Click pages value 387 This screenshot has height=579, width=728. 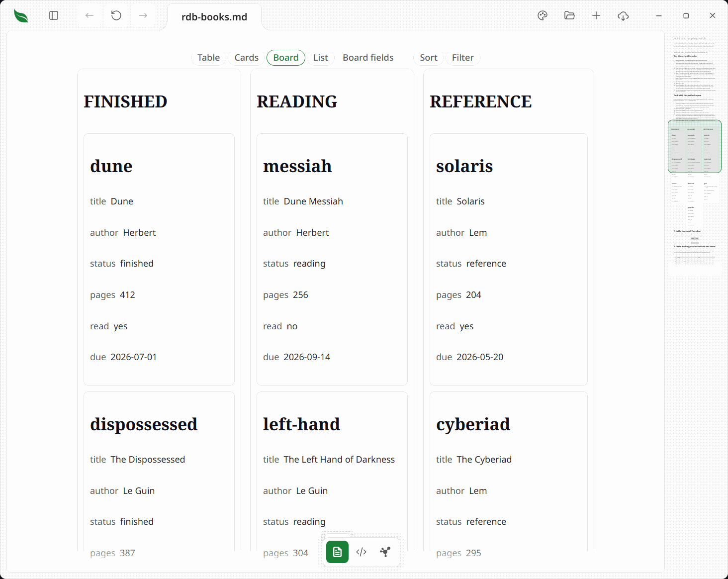click(127, 553)
